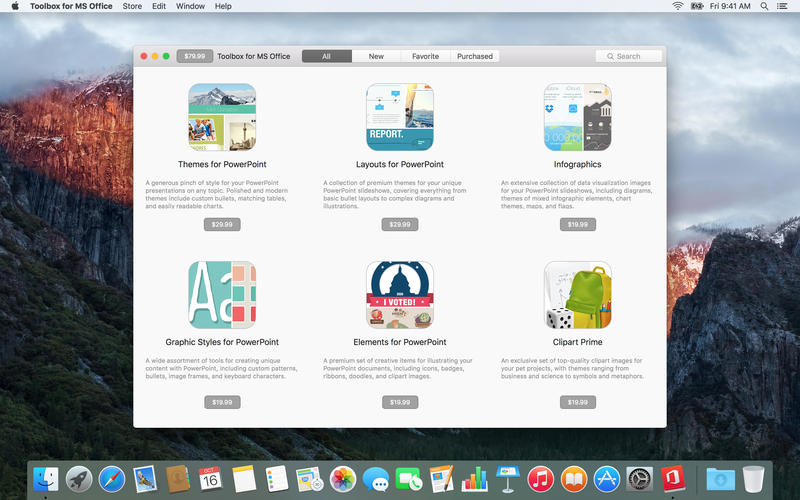This screenshot has width=800, height=500.
Task: Open Pages from the Dock
Action: [x=442, y=480]
